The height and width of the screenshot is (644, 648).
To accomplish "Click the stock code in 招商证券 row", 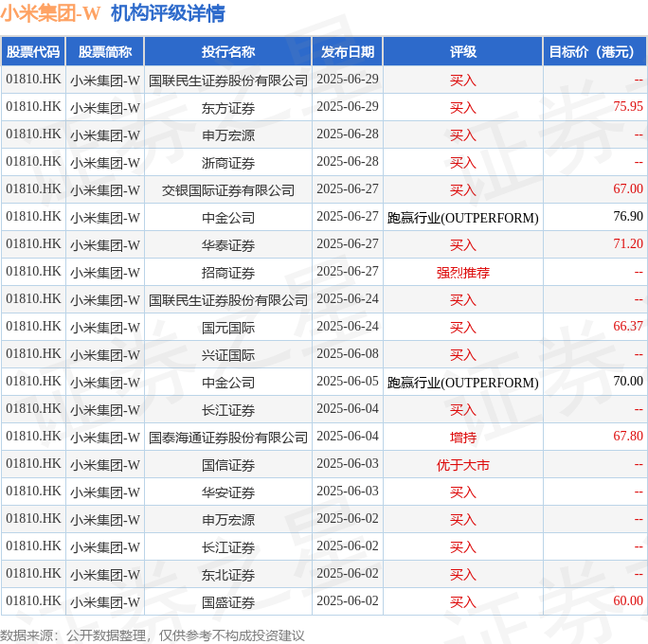I will click(x=33, y=272).
